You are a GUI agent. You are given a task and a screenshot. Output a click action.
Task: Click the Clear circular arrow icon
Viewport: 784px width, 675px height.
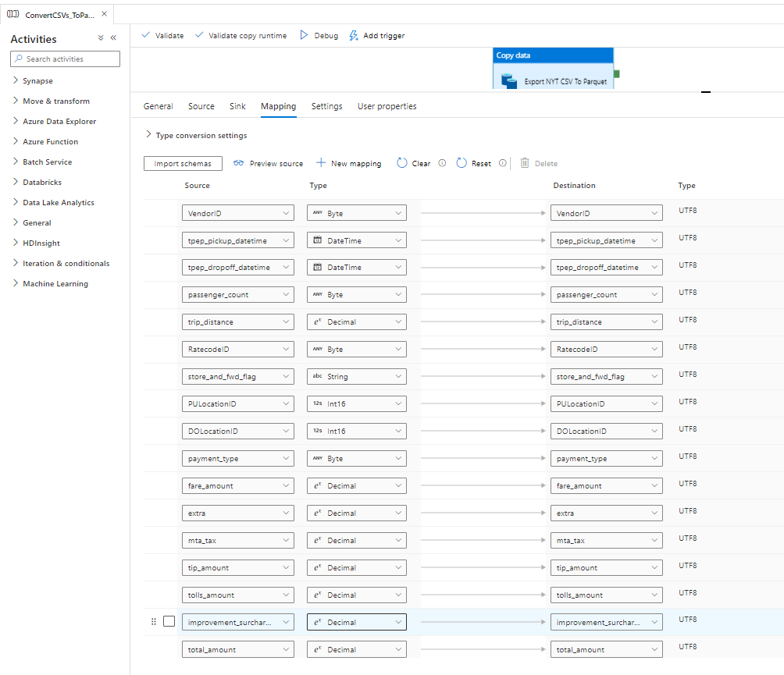402,163
